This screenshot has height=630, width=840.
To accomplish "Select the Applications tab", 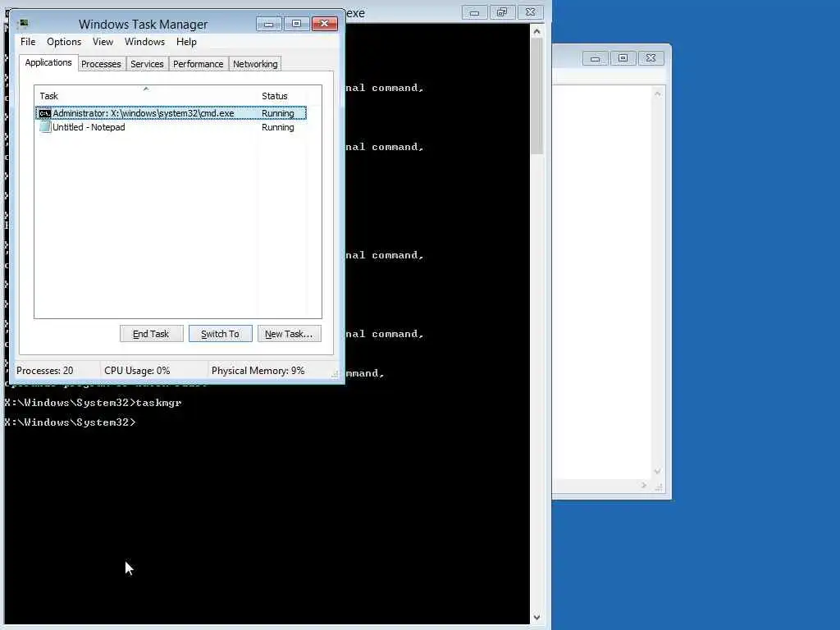I will pyautogui.click(x=48, y=62).
